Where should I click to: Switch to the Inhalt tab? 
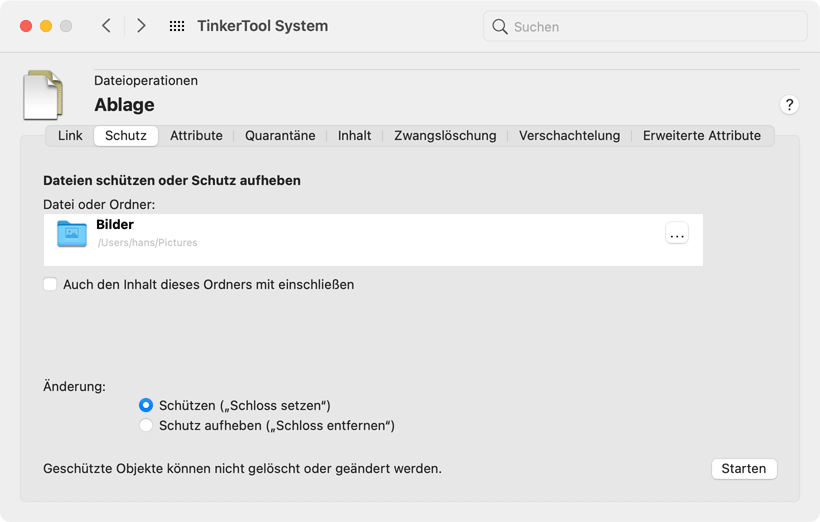(354, 135)
